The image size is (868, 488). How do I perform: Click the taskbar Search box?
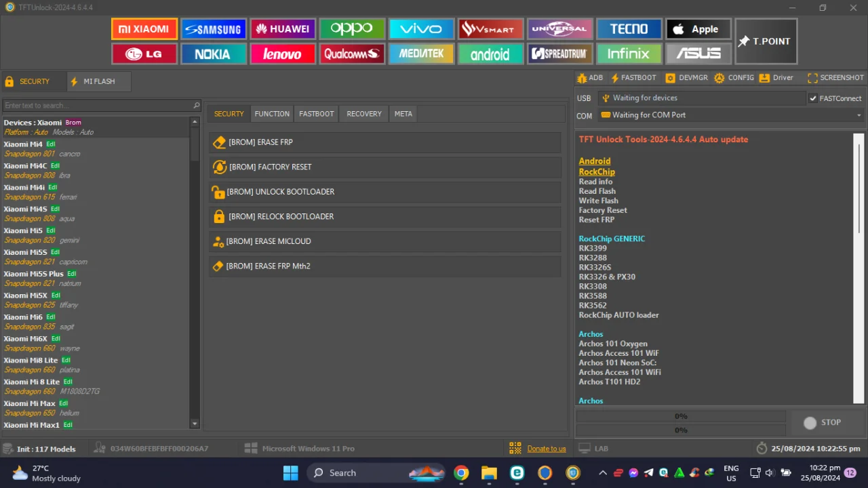(376, 473)
